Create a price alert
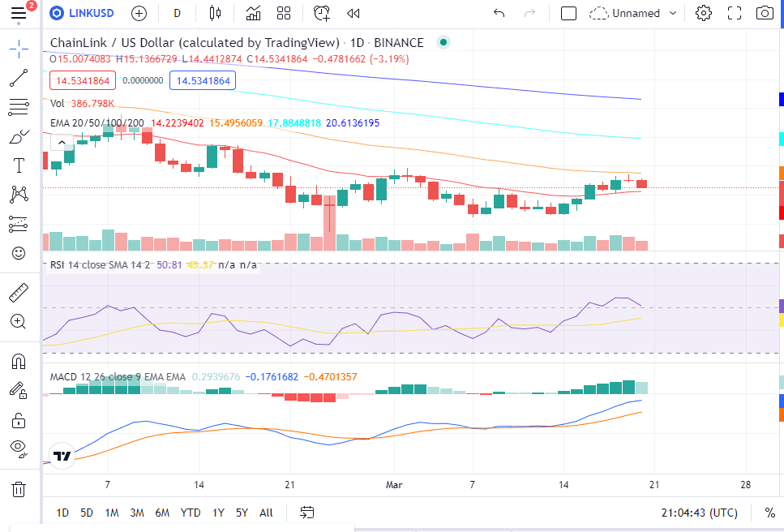This screenshot has width=784, height=532. point(322,14)
